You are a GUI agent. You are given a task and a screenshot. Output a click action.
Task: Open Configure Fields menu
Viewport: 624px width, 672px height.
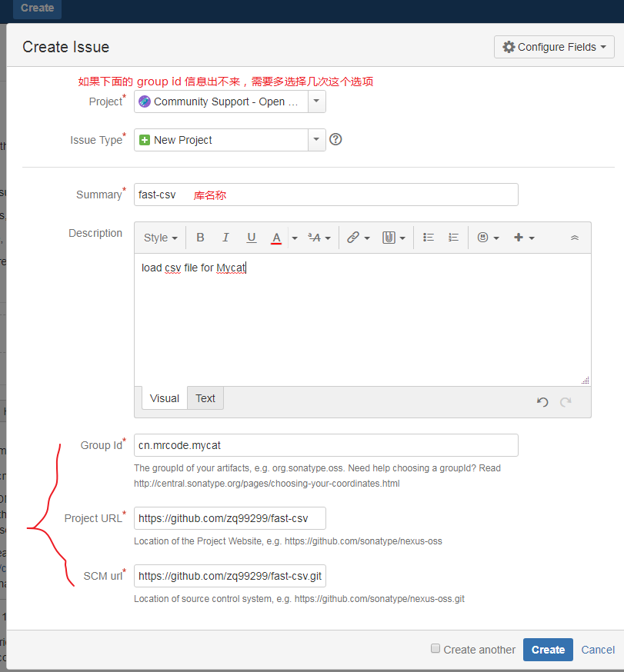[554, 47]
